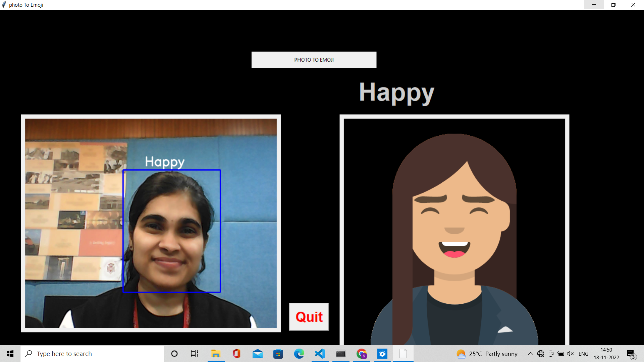Open File Explorer from the taskbar
Screen dimensions: 644x362
point(216,353)
